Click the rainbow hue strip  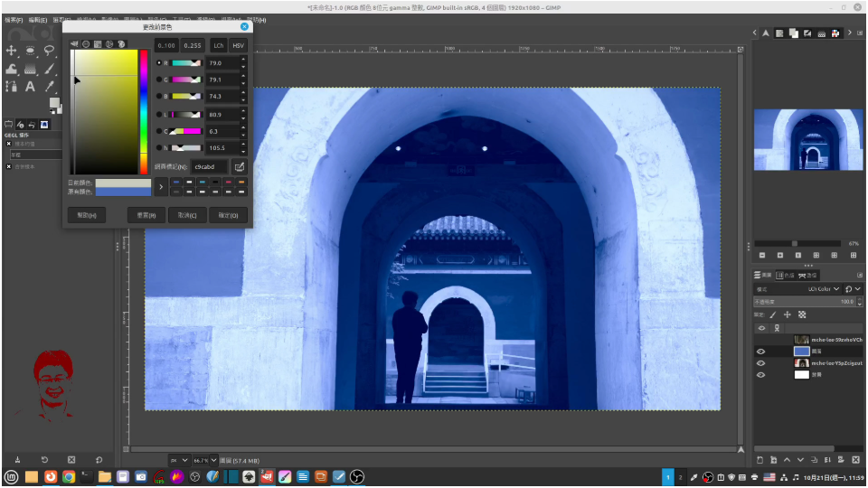click(x=144, y=112)
